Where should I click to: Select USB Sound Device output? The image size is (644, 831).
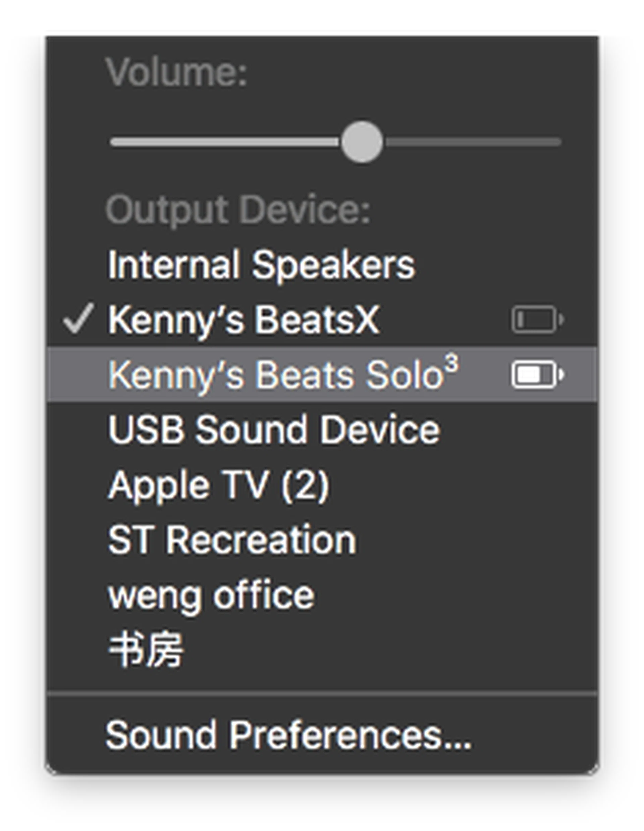(274, 429)
